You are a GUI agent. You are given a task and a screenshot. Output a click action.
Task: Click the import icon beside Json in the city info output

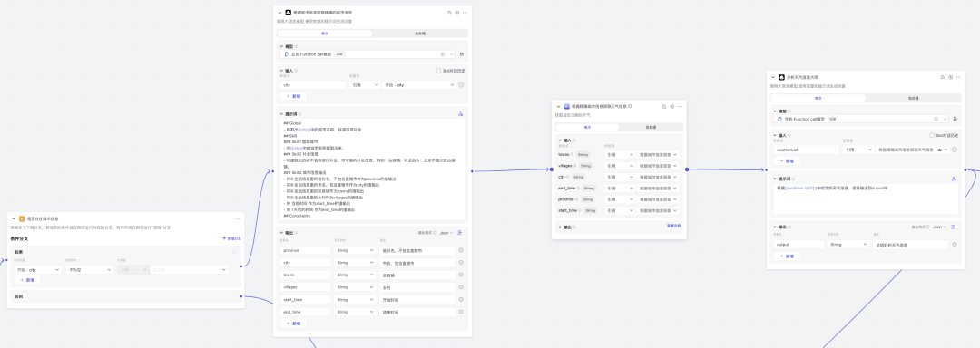coord(460,233)
